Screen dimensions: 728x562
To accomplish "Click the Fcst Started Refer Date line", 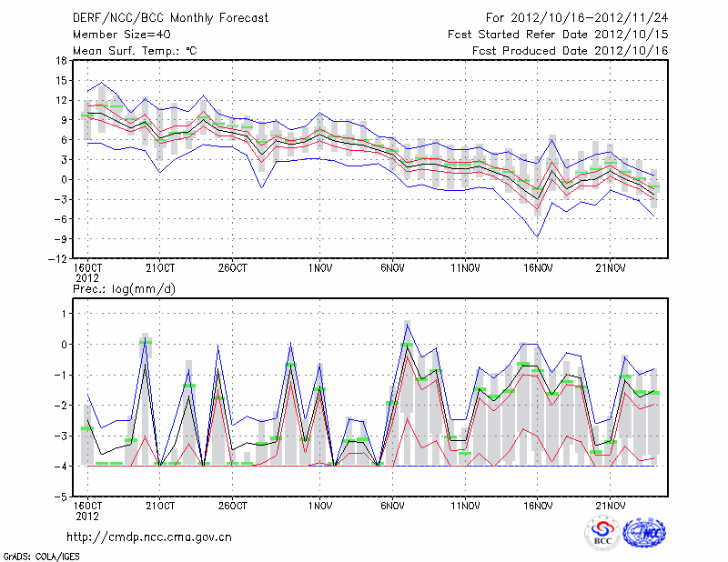I will [558, 35].
